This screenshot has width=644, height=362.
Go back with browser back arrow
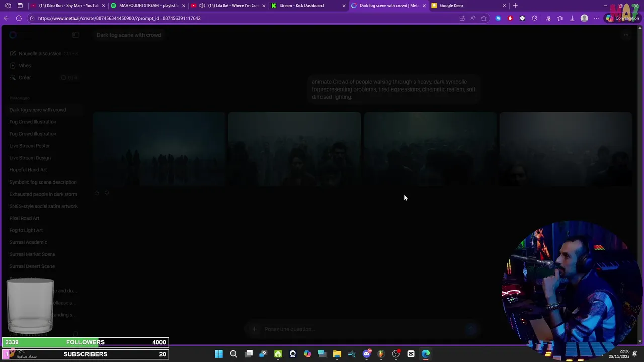[x=7, y=18]
